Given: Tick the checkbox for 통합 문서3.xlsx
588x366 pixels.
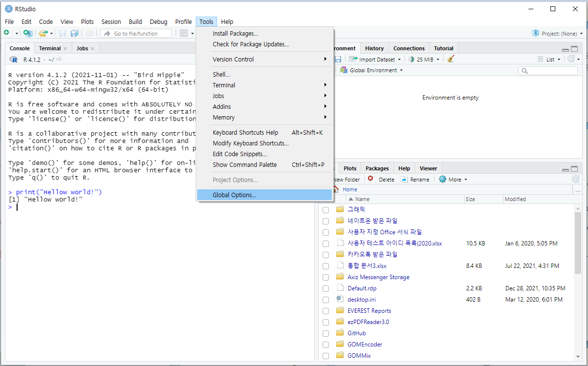Looking at the screenshot, I should (326, 266).
